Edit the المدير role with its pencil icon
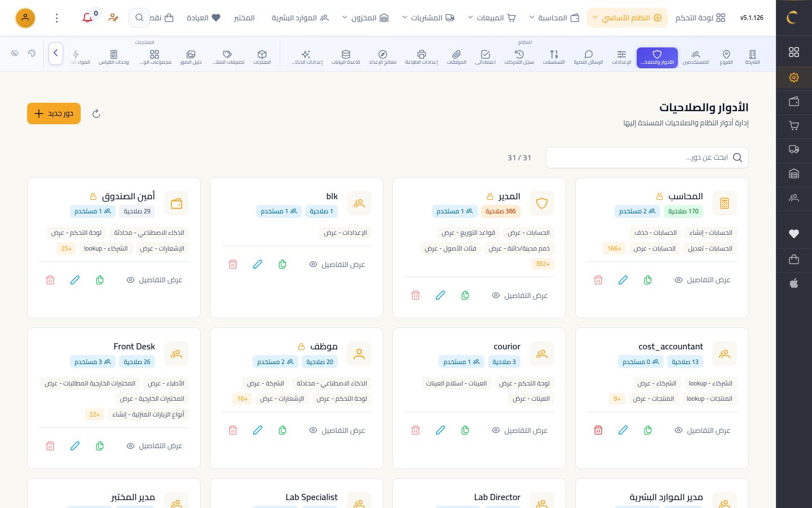Viewport: 812px width, 508px height. point(440,295)
